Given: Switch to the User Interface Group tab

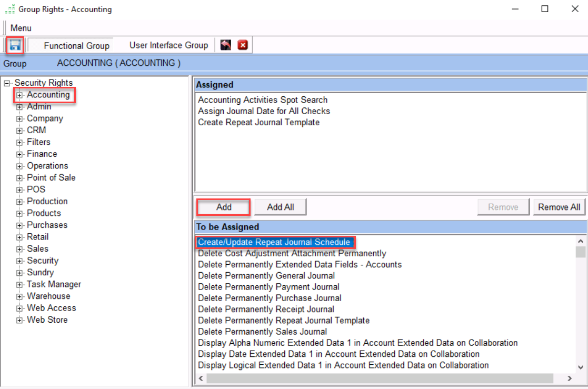Looking at the screenshot, I should pyautogui.click(x=168, y=45).
